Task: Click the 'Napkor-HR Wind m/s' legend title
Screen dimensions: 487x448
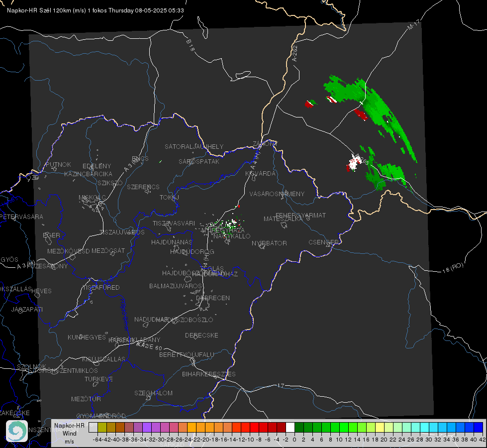Action: pyautogui.click(x=69, y=433)
